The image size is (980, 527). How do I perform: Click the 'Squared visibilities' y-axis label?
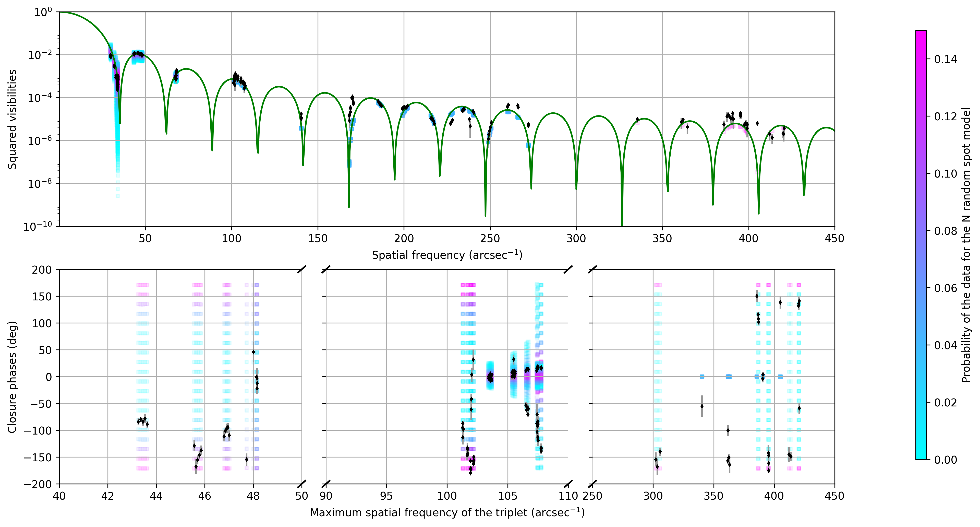(12, 119)
